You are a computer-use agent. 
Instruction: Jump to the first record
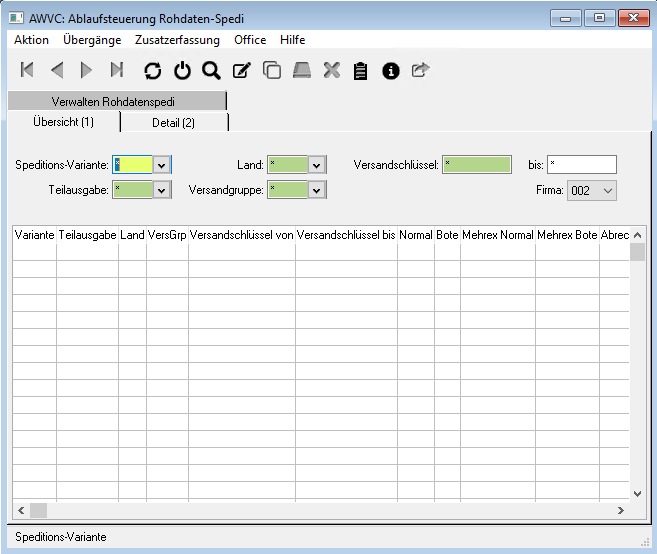click(27, 70)
